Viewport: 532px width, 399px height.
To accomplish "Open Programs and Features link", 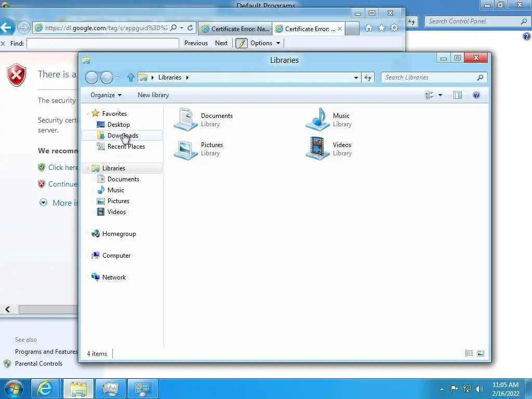I will (x=46, y=352).
